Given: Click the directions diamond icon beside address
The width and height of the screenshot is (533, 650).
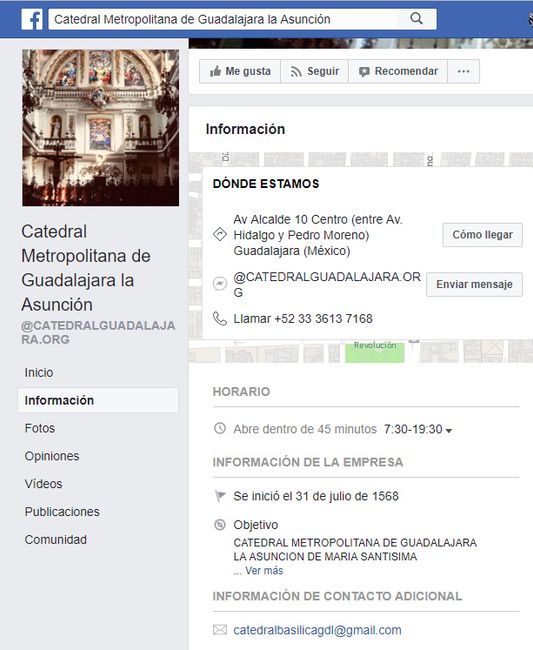Looking at the screenshot, I should (x=220, y=234).
